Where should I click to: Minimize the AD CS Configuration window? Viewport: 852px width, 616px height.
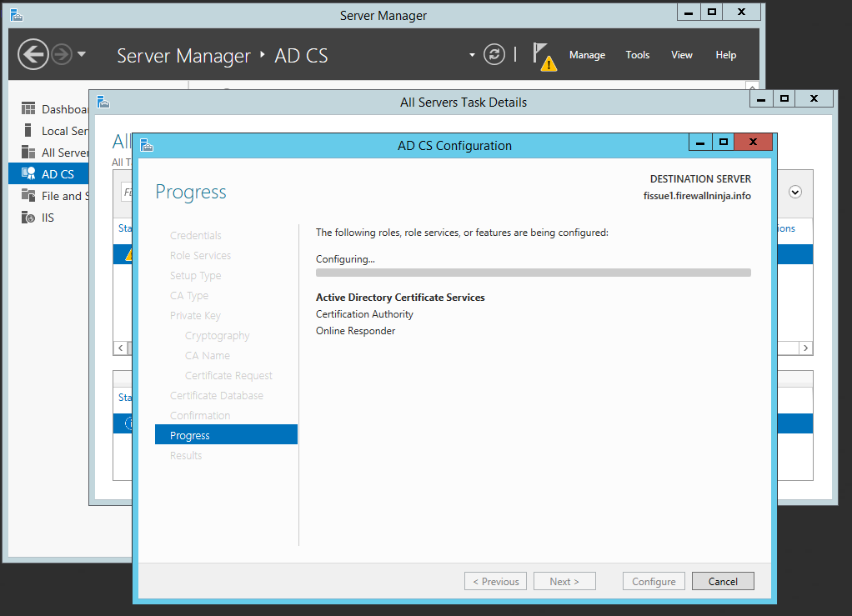700,142
